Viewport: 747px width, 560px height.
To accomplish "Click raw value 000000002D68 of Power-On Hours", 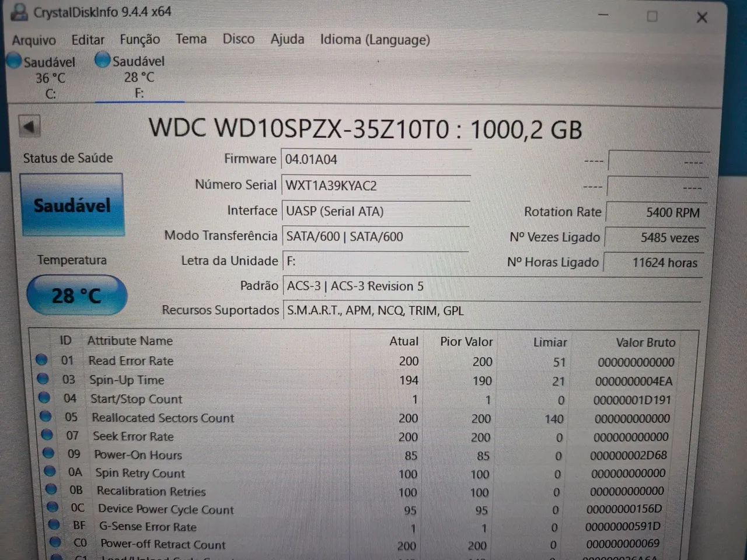I will (x=628, y=455).
